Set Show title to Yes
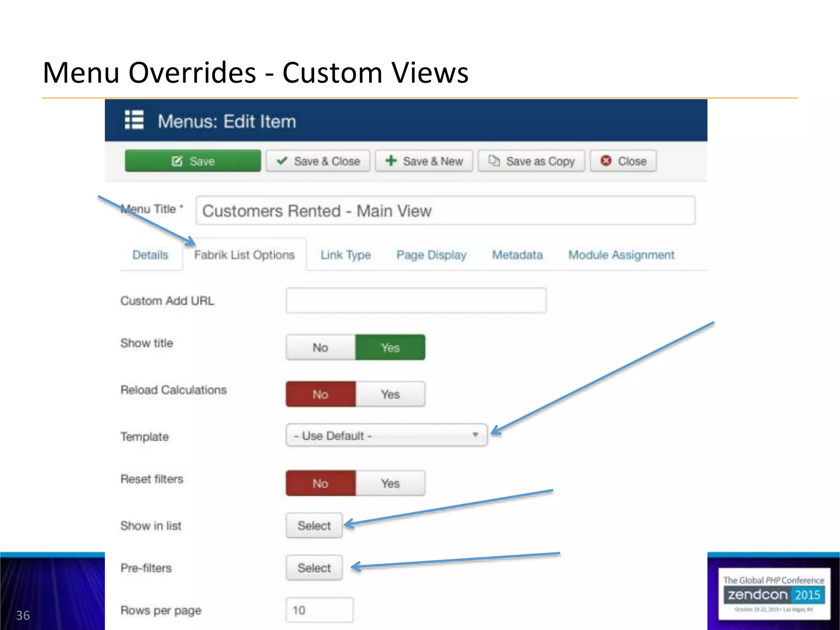The image size is (840, 630). [x=390, y=347]
